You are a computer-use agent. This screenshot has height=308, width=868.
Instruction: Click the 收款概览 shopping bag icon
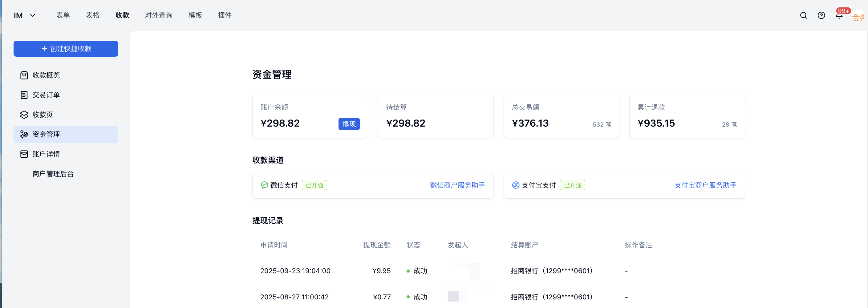pos(24,75)
